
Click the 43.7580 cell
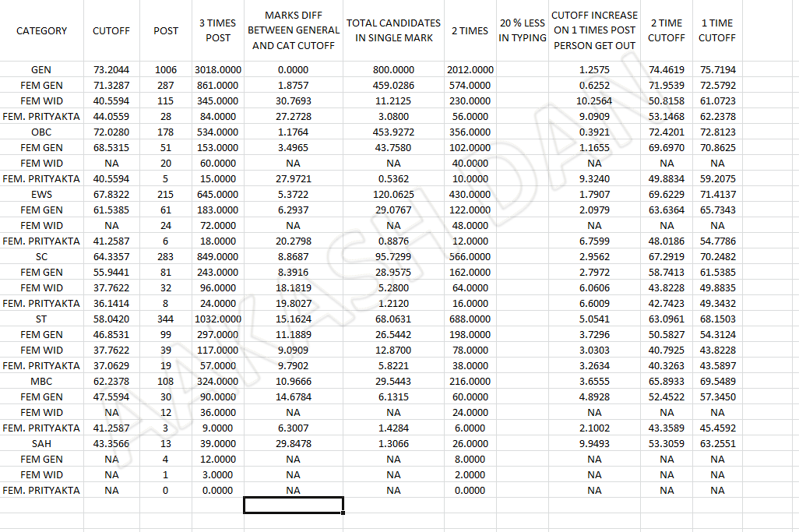point(393,147)
